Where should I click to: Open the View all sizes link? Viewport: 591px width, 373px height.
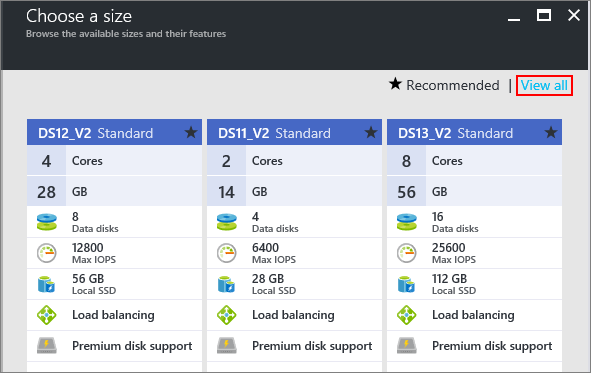[544, 86]
